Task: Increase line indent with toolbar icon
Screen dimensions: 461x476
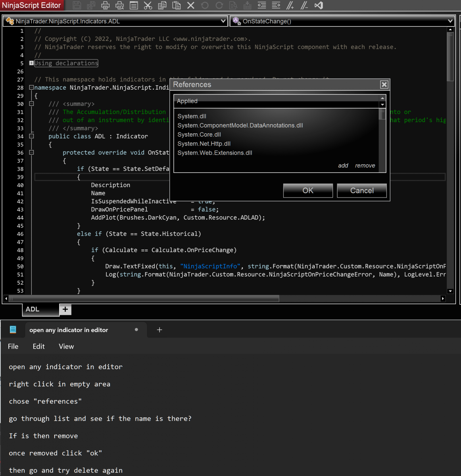Action: tap(276, 6)
